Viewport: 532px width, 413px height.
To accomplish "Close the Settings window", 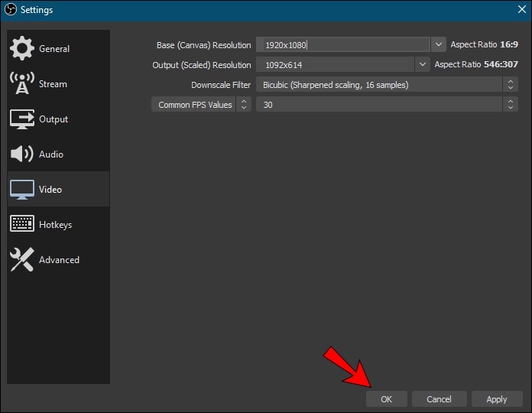I will tap(522, 9).
